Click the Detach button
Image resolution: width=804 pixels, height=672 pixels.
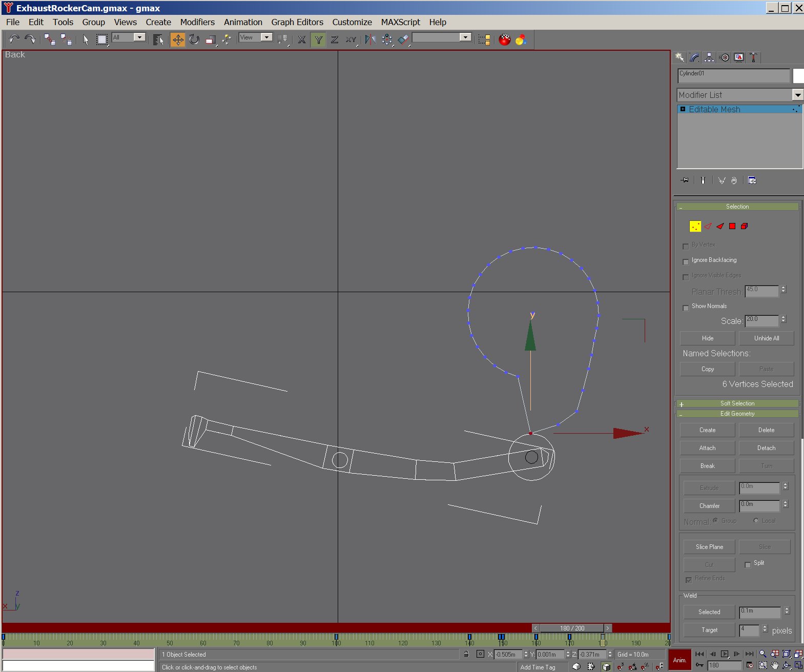click(x=766, y=448)
